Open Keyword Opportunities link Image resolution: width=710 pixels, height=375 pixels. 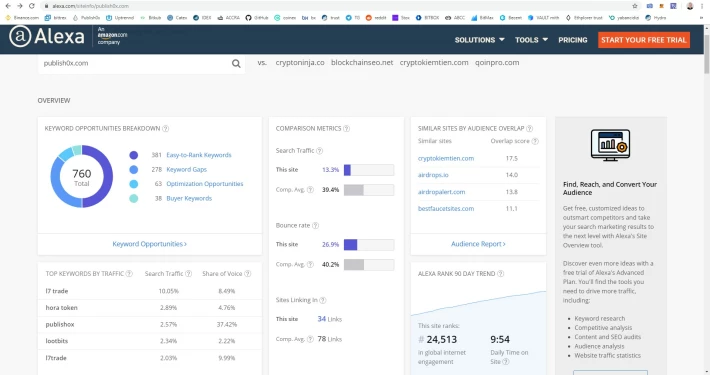[x=149, y=244]
